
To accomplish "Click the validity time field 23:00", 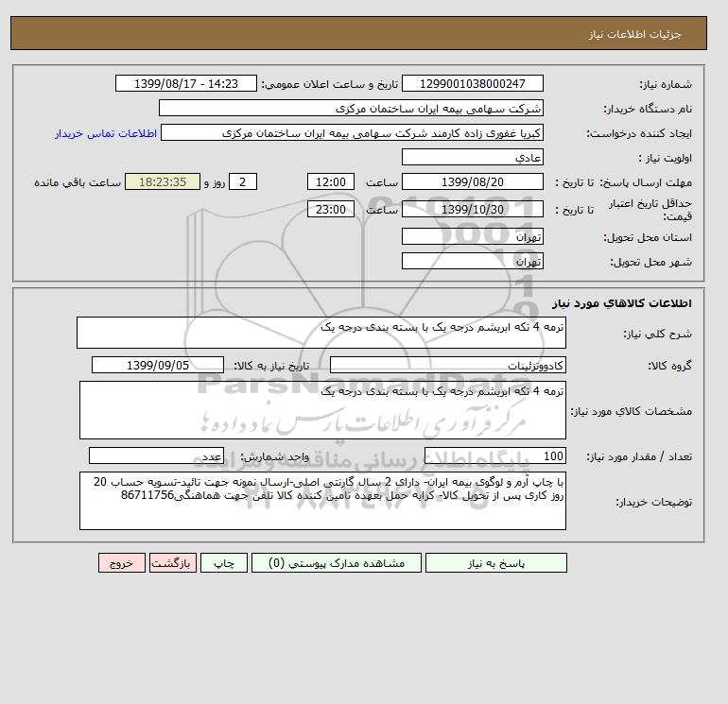I will [x=331, y=209].
